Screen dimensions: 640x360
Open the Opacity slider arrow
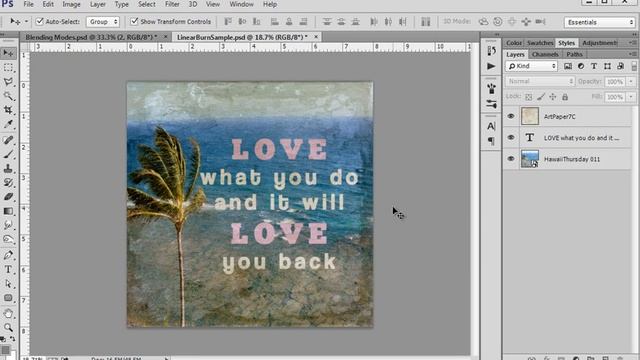(x=631, y=82)
